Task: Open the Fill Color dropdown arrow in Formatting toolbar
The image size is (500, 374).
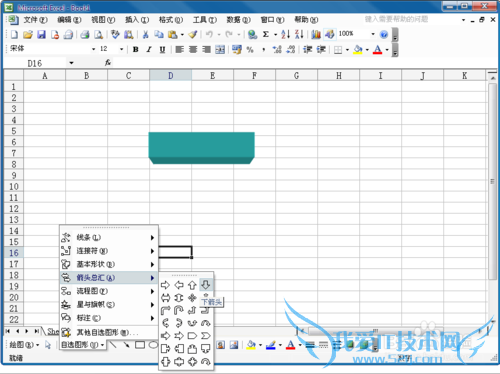Action: [x=367, y=50]
